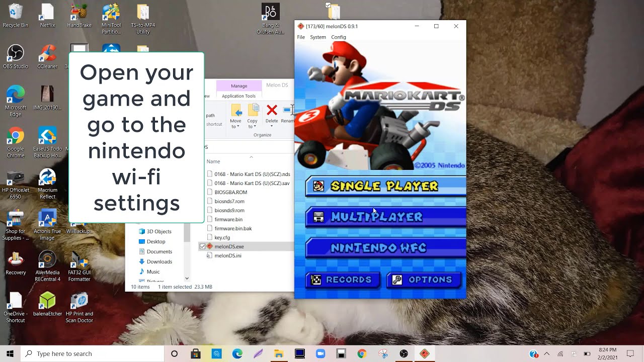Open melonDS Config menu
This screenshot has height=362, width=644.
[x=339, y=37]
